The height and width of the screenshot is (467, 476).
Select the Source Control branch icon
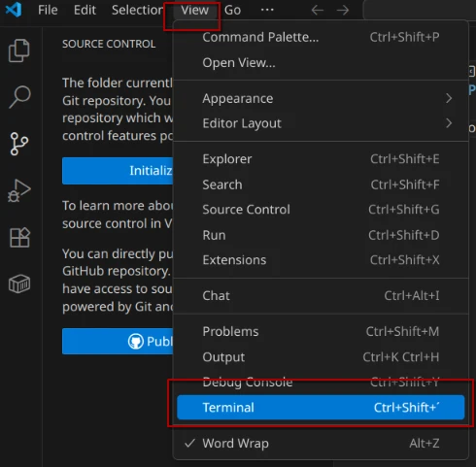19,144
